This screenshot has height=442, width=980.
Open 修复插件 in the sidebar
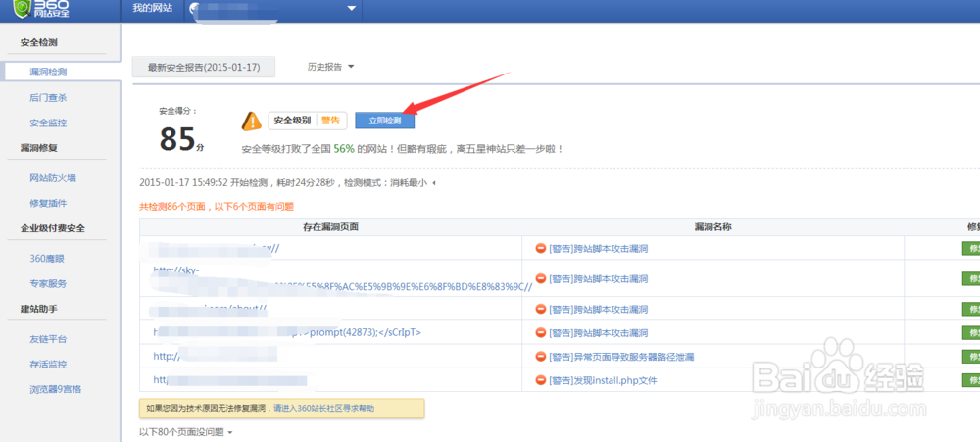point(48,203)
